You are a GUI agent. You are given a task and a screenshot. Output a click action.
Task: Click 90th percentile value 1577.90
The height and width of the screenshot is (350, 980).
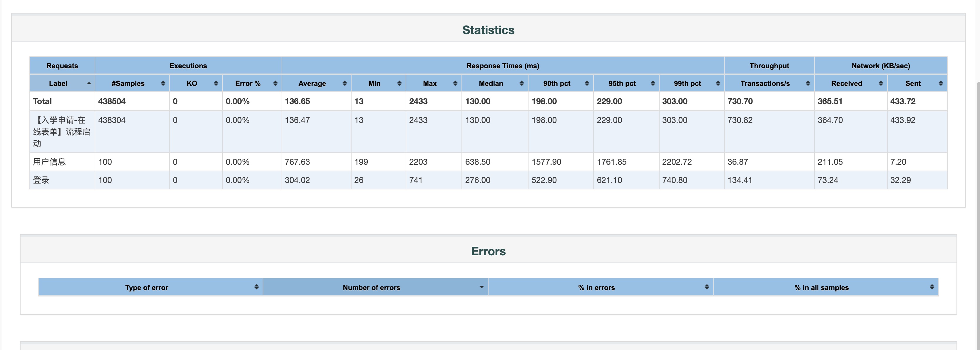tap(546, 162)
